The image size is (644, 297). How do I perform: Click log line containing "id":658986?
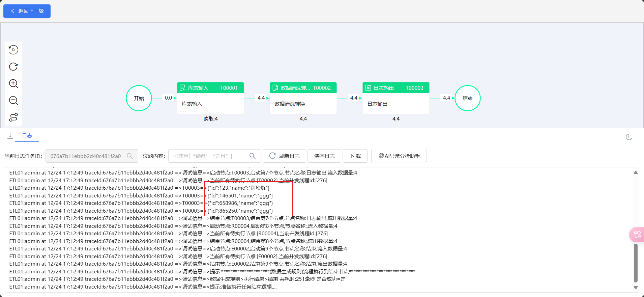point(141,203)
